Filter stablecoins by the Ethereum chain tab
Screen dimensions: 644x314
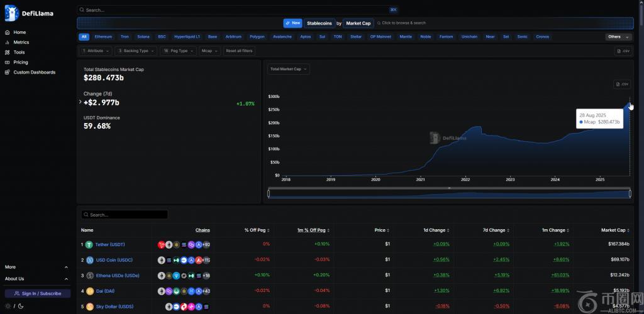pos(103,36)
